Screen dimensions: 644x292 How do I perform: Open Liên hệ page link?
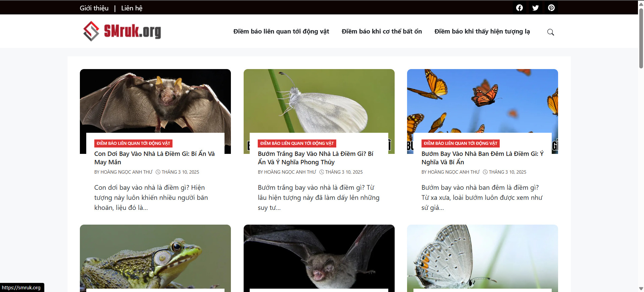[132, 8]
